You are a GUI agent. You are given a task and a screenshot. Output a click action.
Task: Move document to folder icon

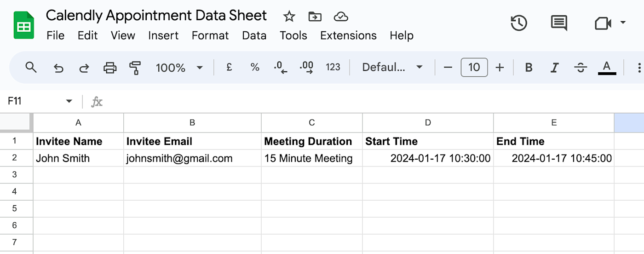315,17
